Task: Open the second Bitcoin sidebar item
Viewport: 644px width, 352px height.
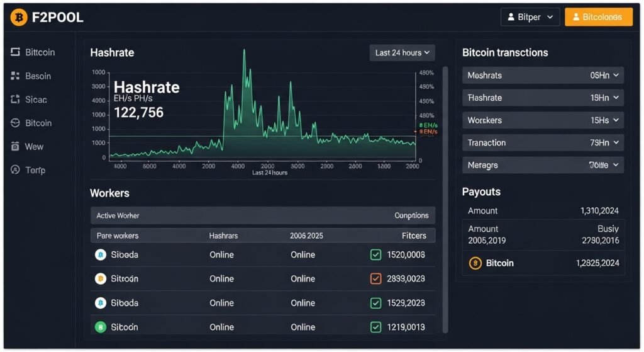Action: click(x=38, y=123)
